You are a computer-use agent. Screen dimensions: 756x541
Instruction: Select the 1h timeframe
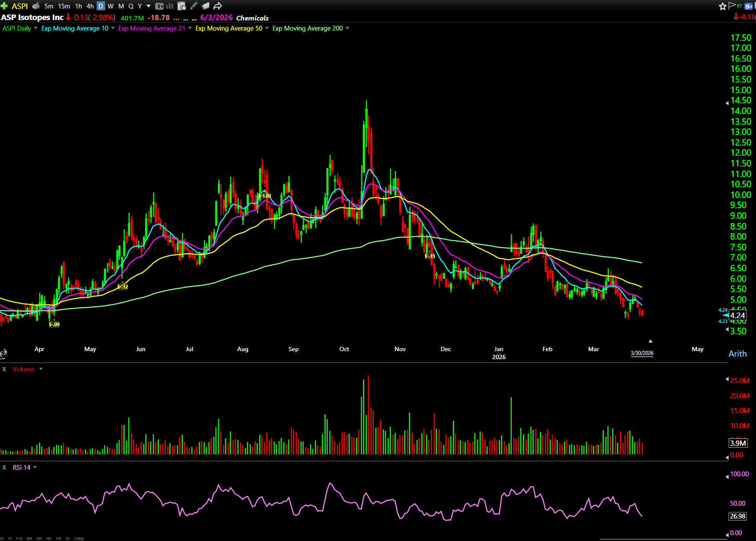pyautogui.click(x=78, y=6)
